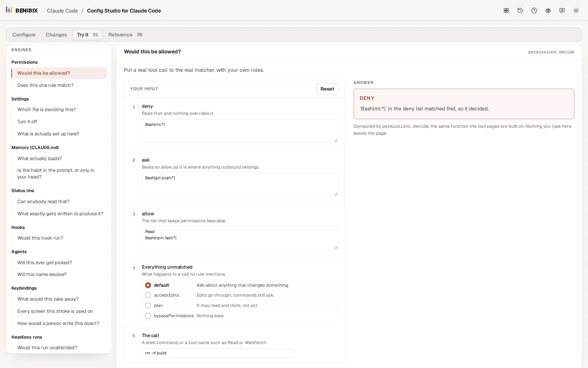Switch to the Changes tab

(x=56, y=35)
